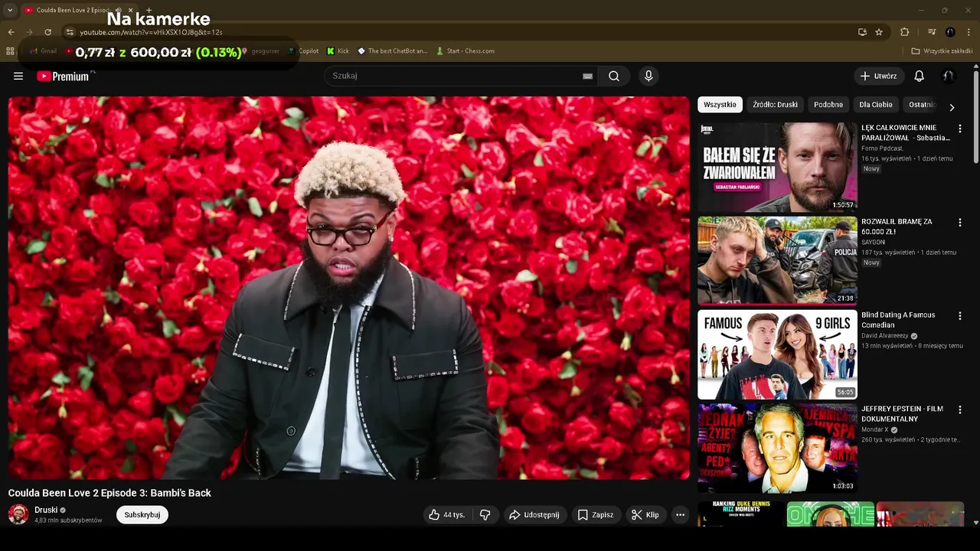This screenshot has height=551, width=980.
Task: Open ROZWALIŁ BRAMĘ police car thumbnail
Action: [777, 261]
